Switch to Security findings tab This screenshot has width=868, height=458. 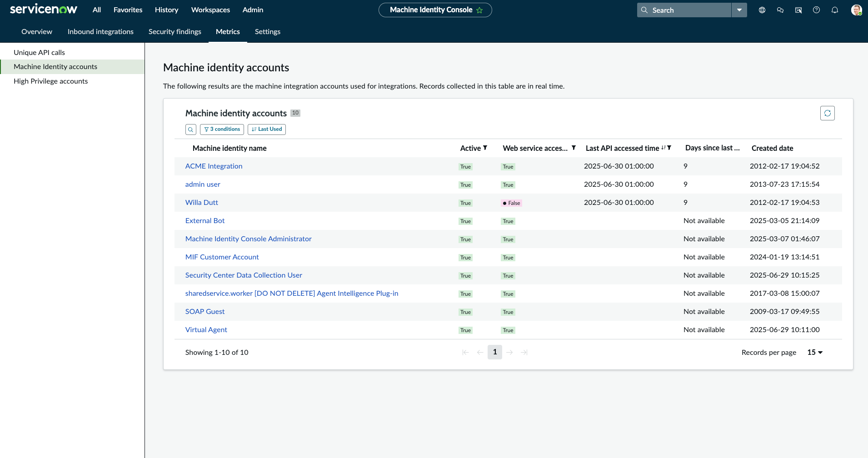[175, 32]
